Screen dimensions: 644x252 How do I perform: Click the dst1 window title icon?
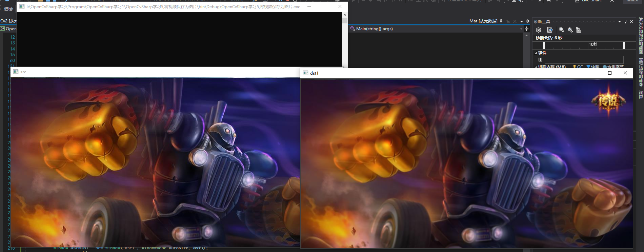pyautogui.click(x=305, y=73)
